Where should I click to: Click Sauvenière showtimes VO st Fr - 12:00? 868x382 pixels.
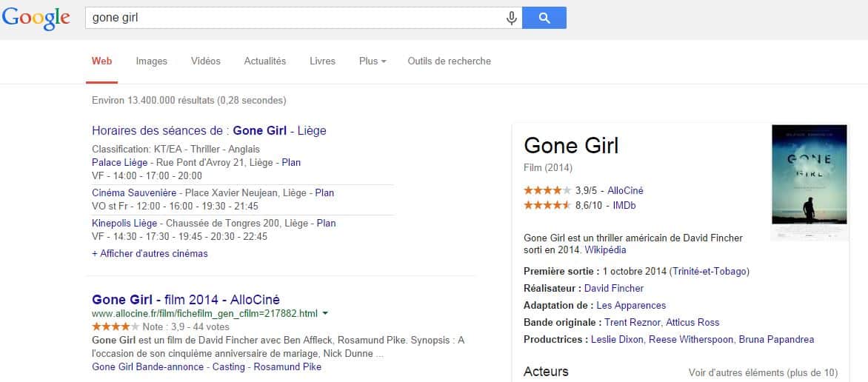coord(176,206)
